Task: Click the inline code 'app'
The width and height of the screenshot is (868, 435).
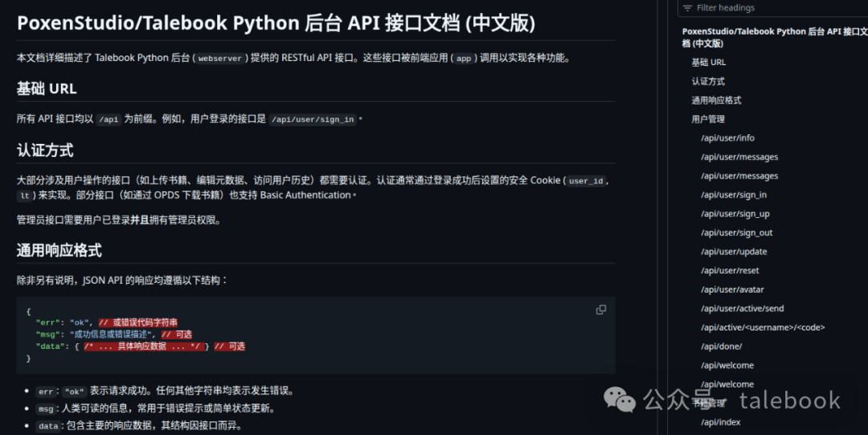Action: (464, 58)
